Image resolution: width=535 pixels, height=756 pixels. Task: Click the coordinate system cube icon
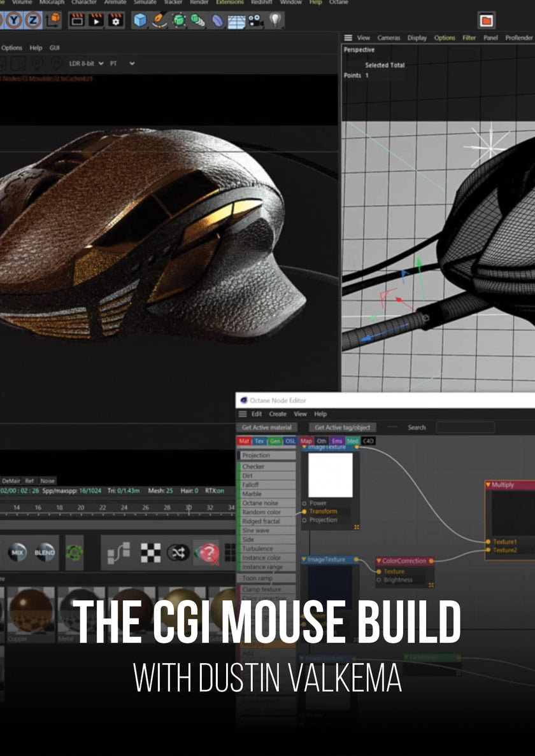[53, 21]
